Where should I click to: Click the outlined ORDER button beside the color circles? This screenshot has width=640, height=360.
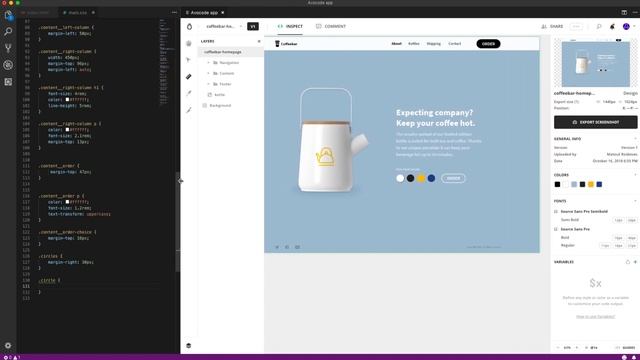(453, 178)
